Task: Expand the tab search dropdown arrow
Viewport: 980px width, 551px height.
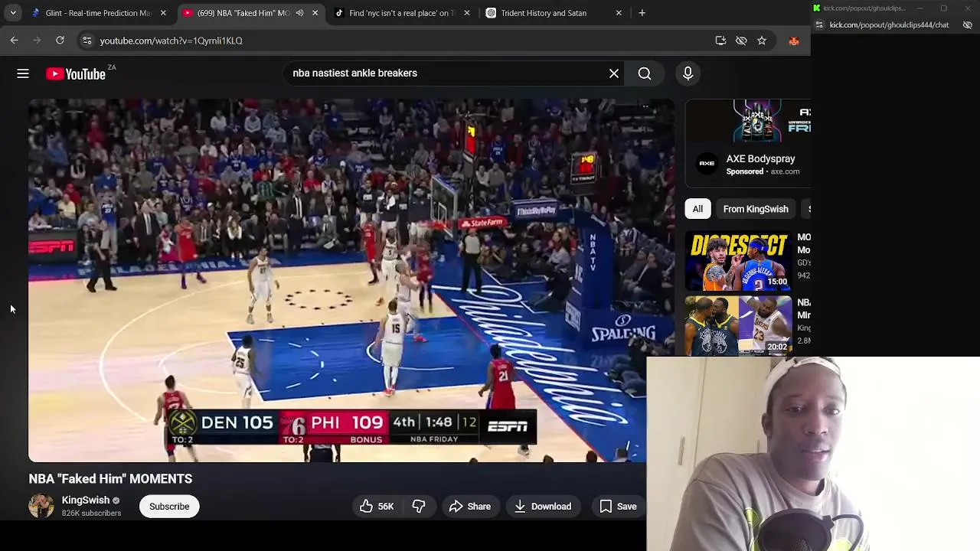Action: tap(13, 13)
